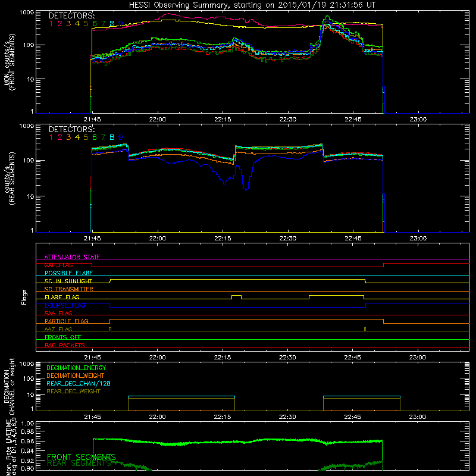
Task: Click the 1000 y-axis value of rear plot
Action: pyautogui.click(x=26, y=126)
